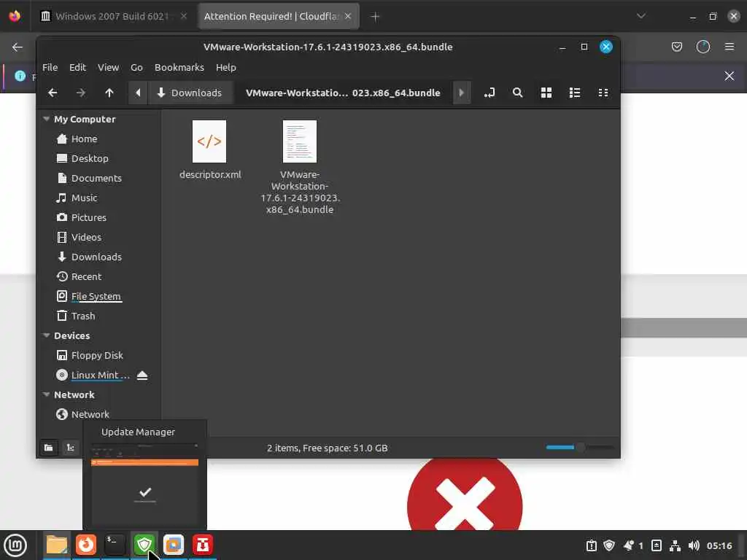
Task: Select the VMware-Workstation bundle file
Action: tap(300, 167)
